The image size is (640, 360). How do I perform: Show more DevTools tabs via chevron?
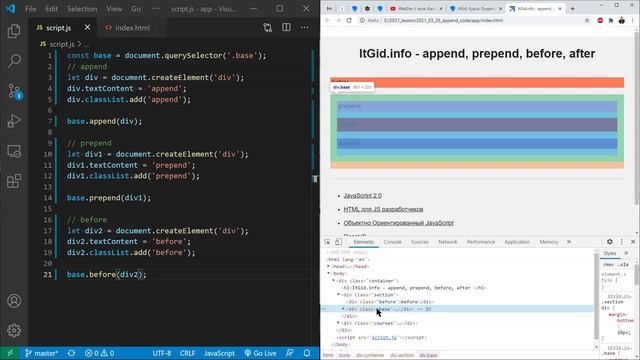pos(569,242)
